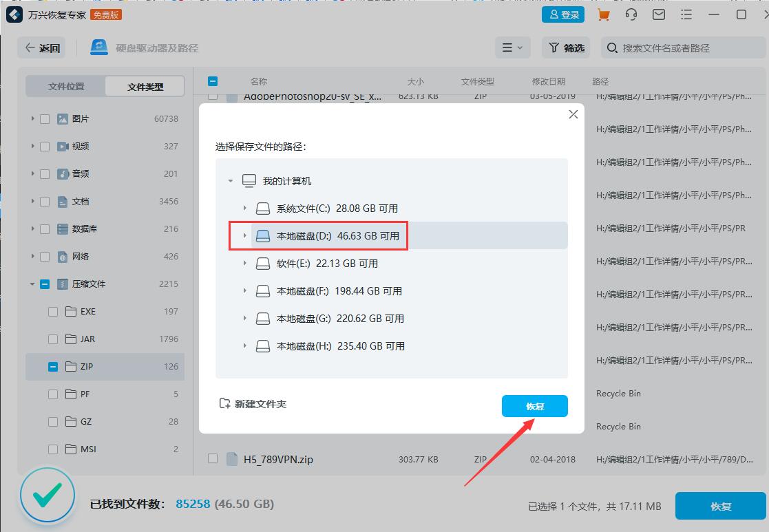Click the 登录 login button
Screen dimensions: 769x532
pos(563,14)
